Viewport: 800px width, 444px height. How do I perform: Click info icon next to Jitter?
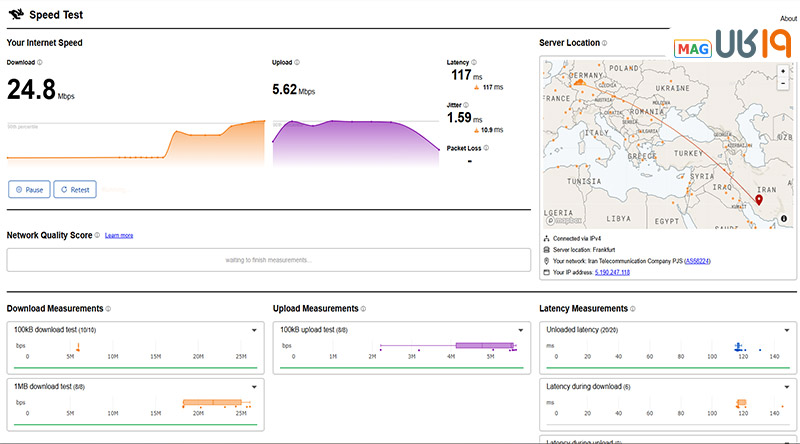[467, 104]
